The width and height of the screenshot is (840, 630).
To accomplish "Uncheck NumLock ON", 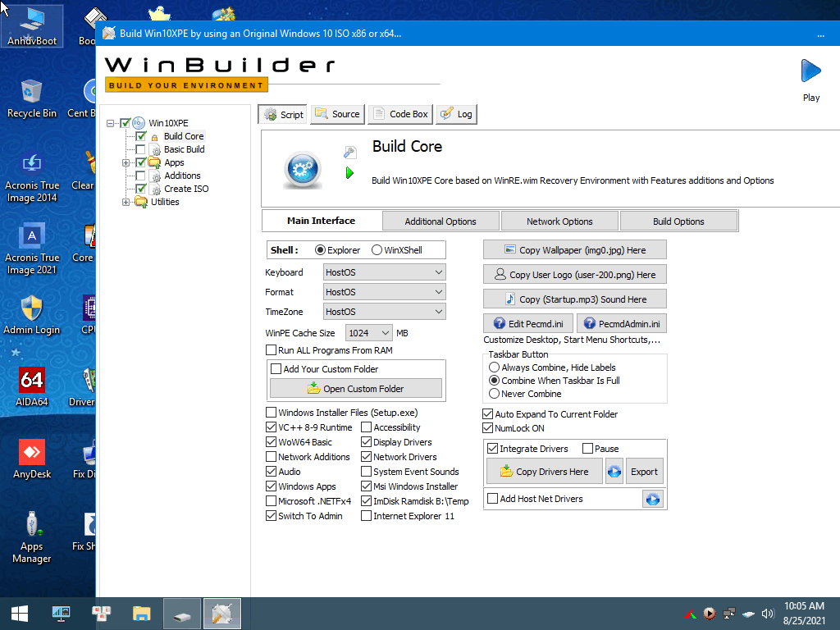I will [x=487, y=428].
